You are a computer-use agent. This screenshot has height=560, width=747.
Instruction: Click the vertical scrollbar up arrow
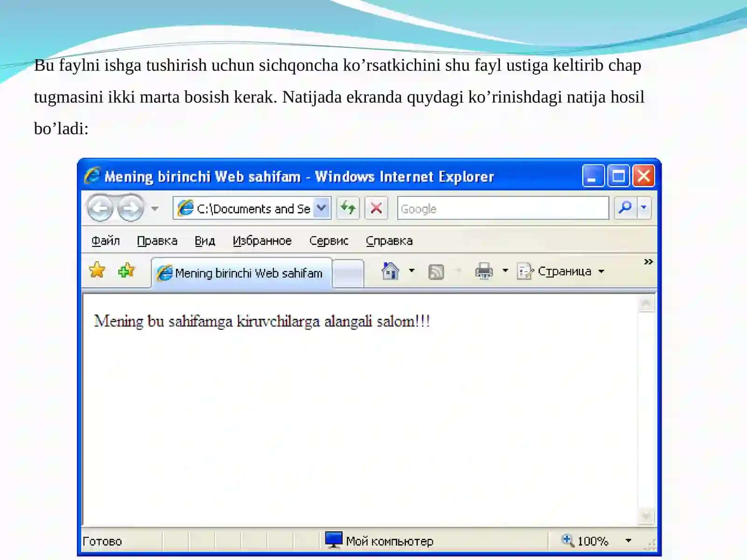pos(646,304)
